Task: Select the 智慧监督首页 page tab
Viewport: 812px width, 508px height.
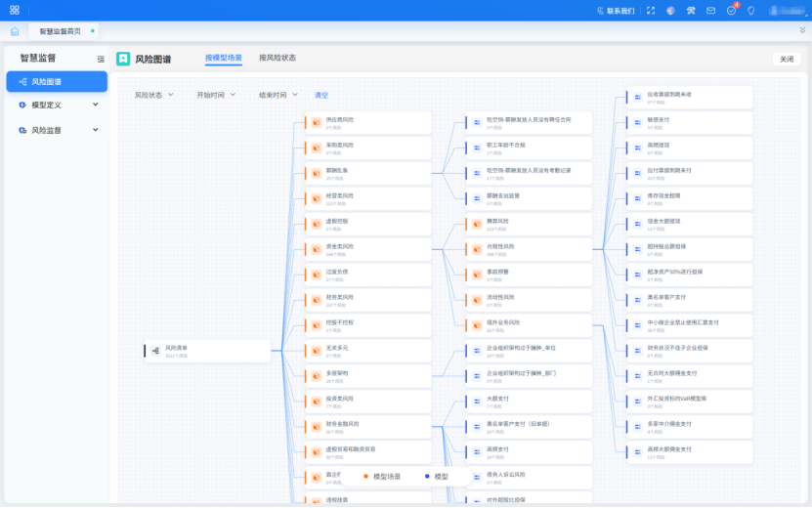Action: [64, 31]
